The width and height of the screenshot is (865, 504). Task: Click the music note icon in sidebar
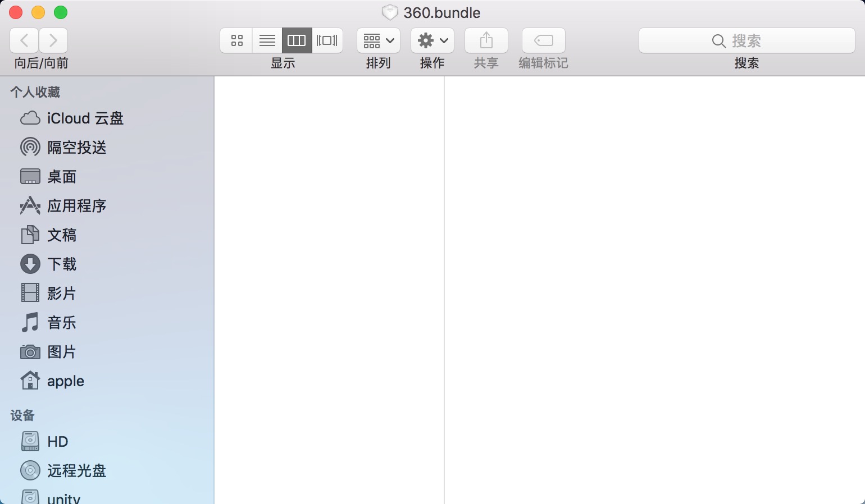pos(30,322)
